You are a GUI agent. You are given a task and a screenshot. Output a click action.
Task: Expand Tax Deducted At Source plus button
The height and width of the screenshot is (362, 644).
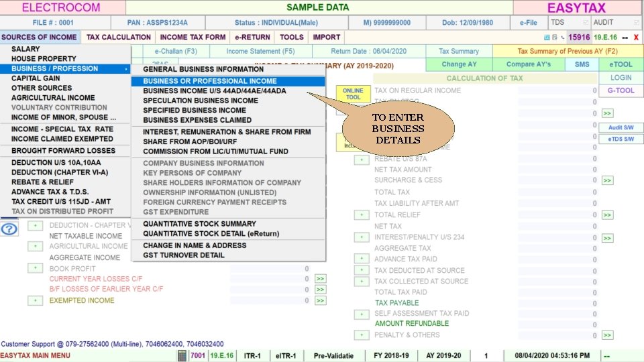coord(362,270)
